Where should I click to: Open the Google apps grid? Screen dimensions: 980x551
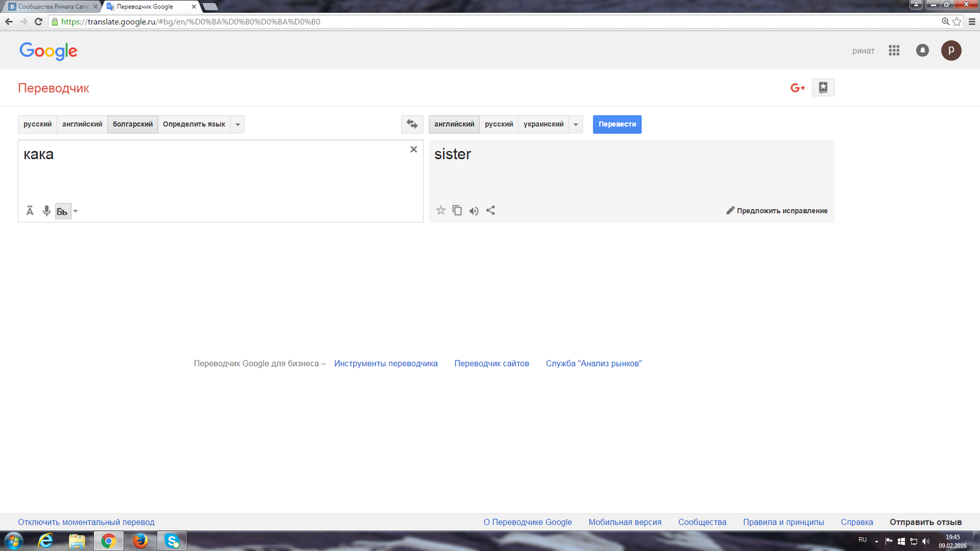click(894, 51)
